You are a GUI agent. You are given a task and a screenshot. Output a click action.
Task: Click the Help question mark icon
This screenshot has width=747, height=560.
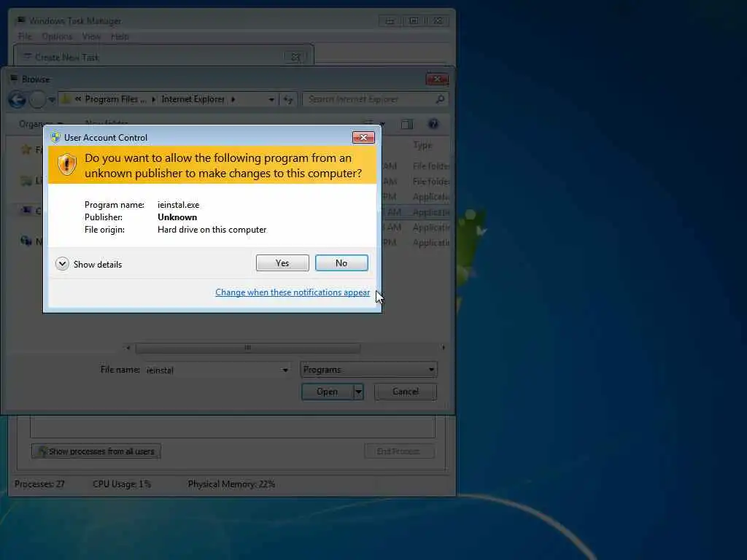tap(433, 124)
